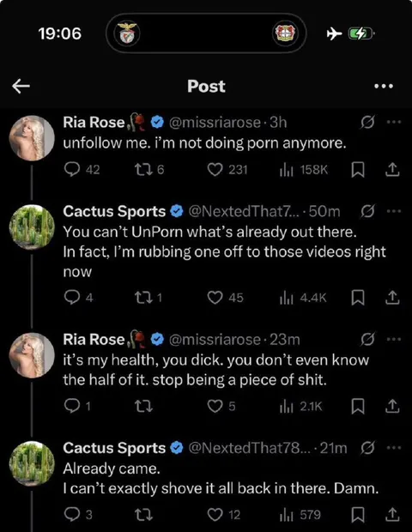This screenshot has width=412, height=532.
Task: Open more options on Cactus Sports 50m reply
Action: [394, 211]
